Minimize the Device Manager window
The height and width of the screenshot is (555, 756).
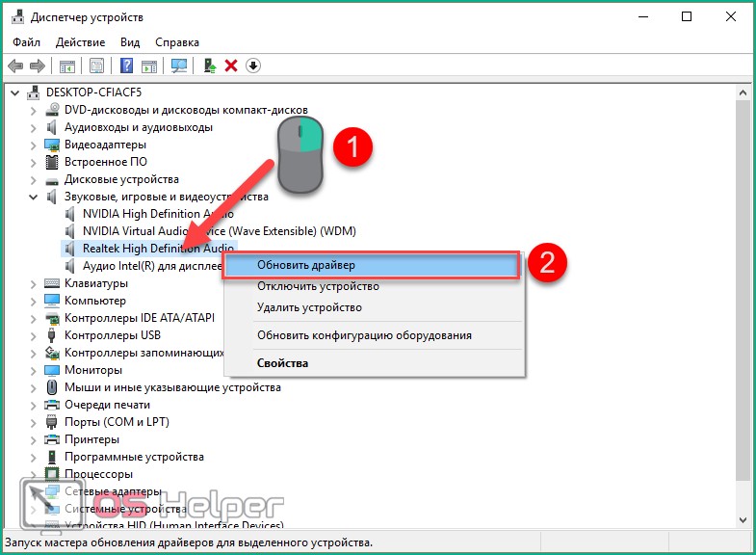click(643, 17)
